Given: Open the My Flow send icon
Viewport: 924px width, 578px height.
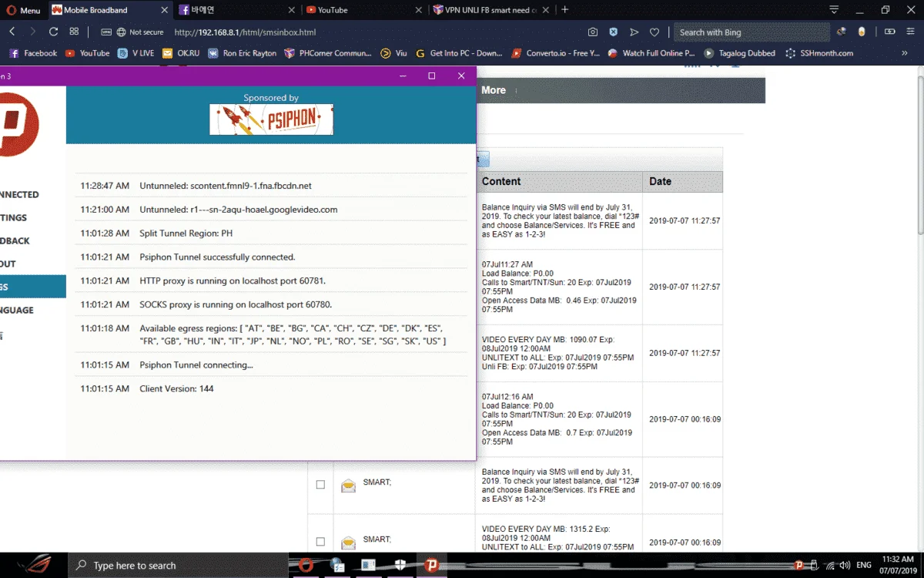Looking at the screenshot, I should pyautogui.click(x=634, y=32).
